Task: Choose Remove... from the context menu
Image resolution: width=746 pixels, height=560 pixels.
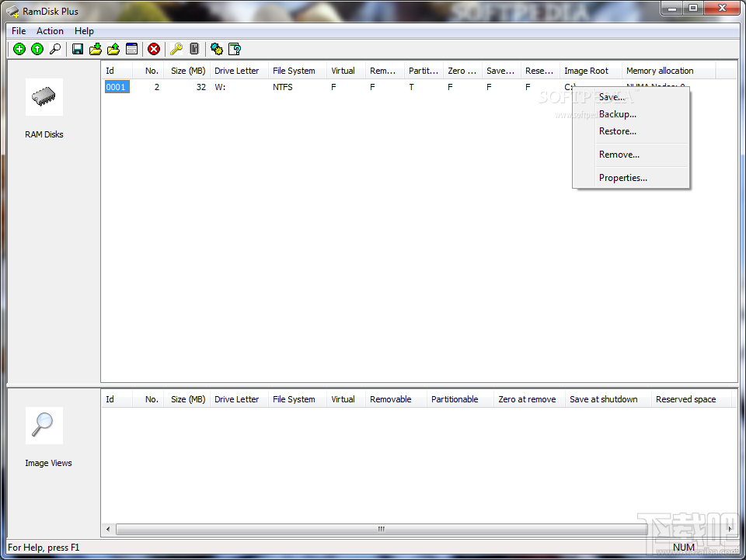Action: pos(630,155)
